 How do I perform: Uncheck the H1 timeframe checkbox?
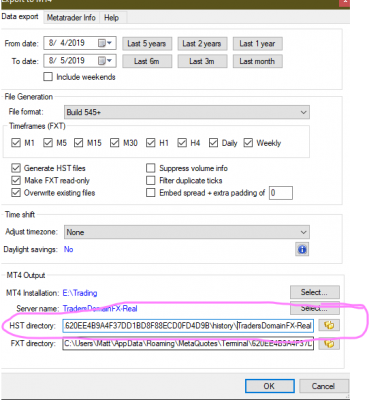(151, 143)
